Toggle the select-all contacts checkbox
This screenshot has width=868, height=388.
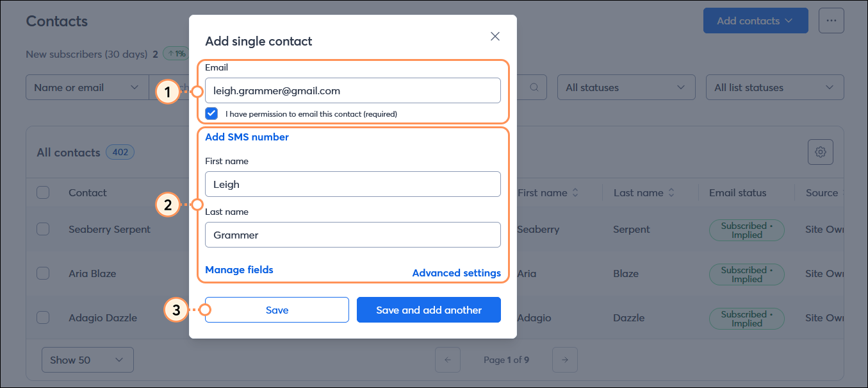click(43, 192)
